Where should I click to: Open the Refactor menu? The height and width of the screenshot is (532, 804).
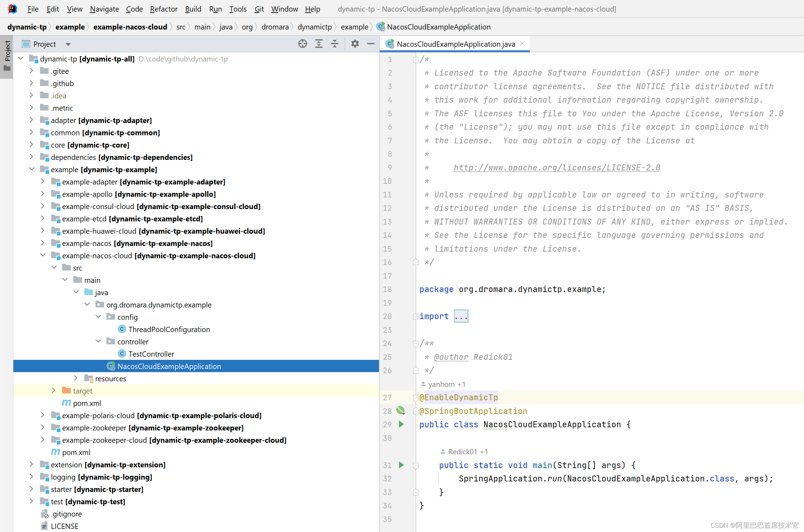pos(163,9)
